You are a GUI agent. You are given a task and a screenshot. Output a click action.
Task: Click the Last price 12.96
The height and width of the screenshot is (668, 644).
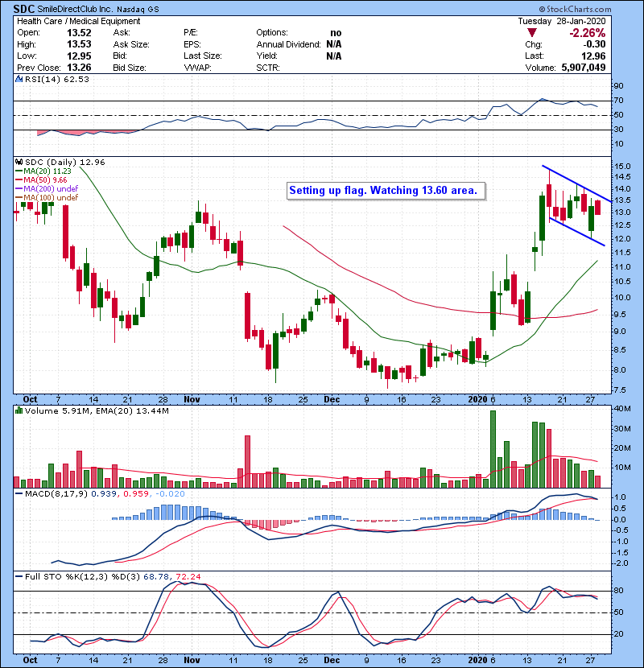click(x=593, y=56)
